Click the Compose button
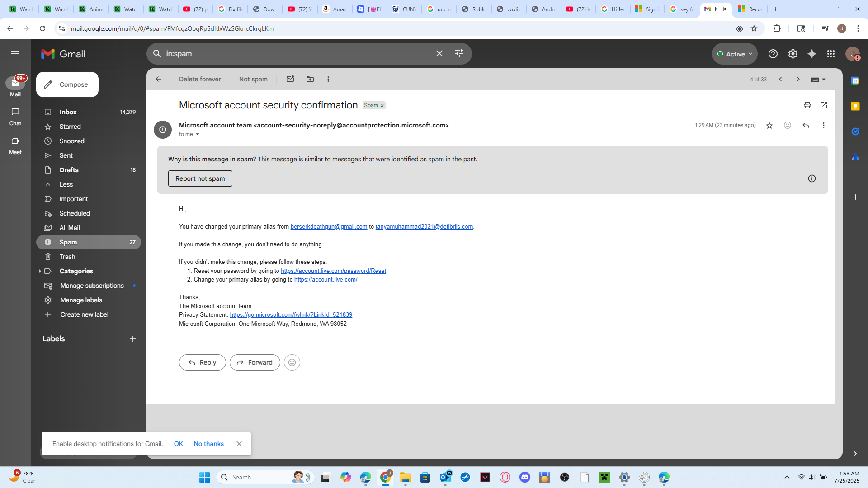Image resolution: width=868 pixels, height=488 pixels. pos(67,84)
